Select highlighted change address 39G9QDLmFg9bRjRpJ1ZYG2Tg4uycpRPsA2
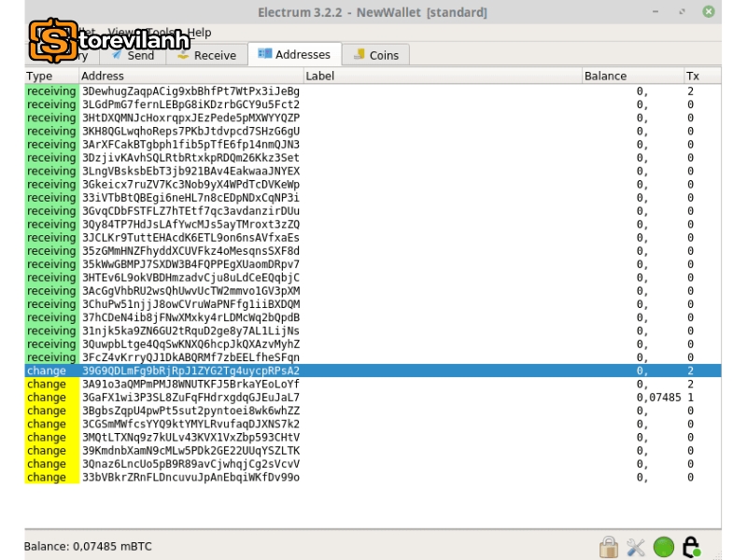The width and height of the screenshot is (747, 560). 190,371
